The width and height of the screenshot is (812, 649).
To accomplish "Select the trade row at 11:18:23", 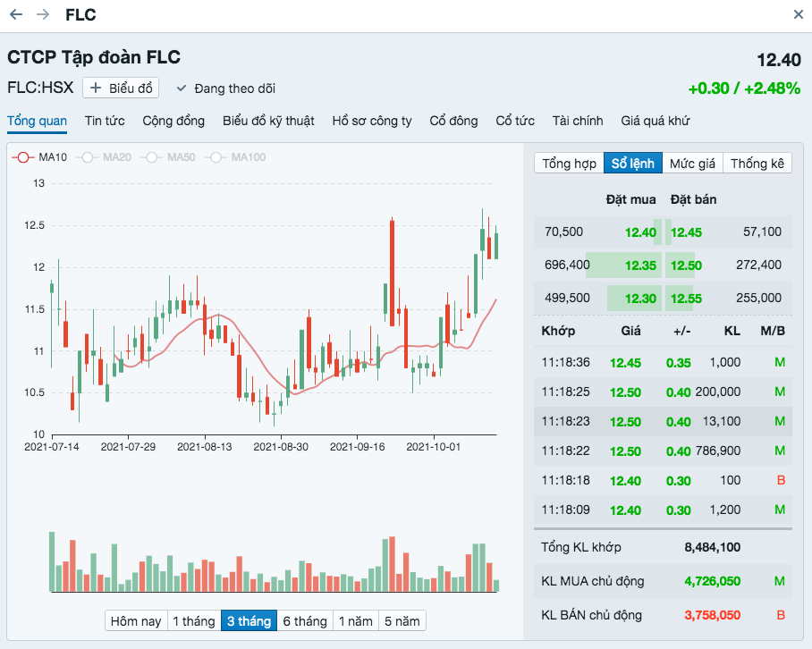I will pyautogui.click(x=663, y=421).
